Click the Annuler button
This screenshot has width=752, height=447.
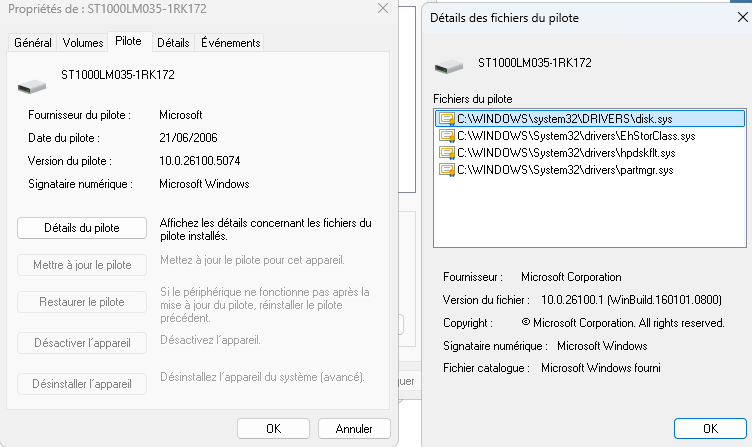pyautogui.click(x=354, y=428)
